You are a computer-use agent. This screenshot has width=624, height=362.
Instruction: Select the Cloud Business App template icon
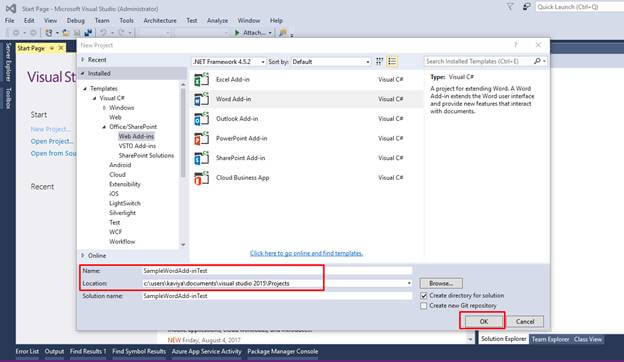pos(201,178)
